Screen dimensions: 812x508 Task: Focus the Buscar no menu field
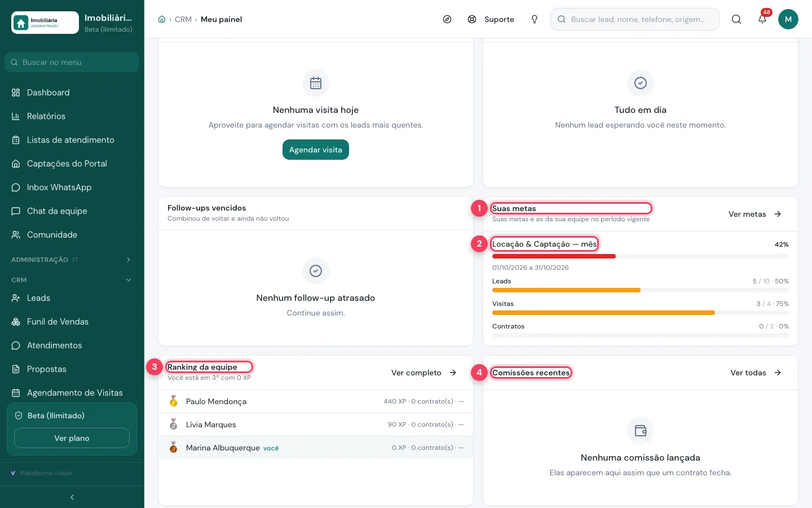pos(72,62)
